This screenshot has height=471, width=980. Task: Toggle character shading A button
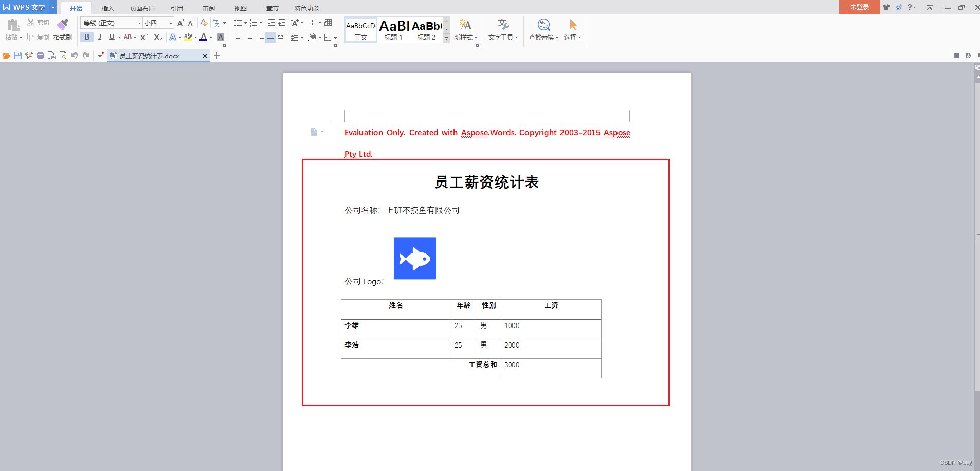(x=221, y=37)
